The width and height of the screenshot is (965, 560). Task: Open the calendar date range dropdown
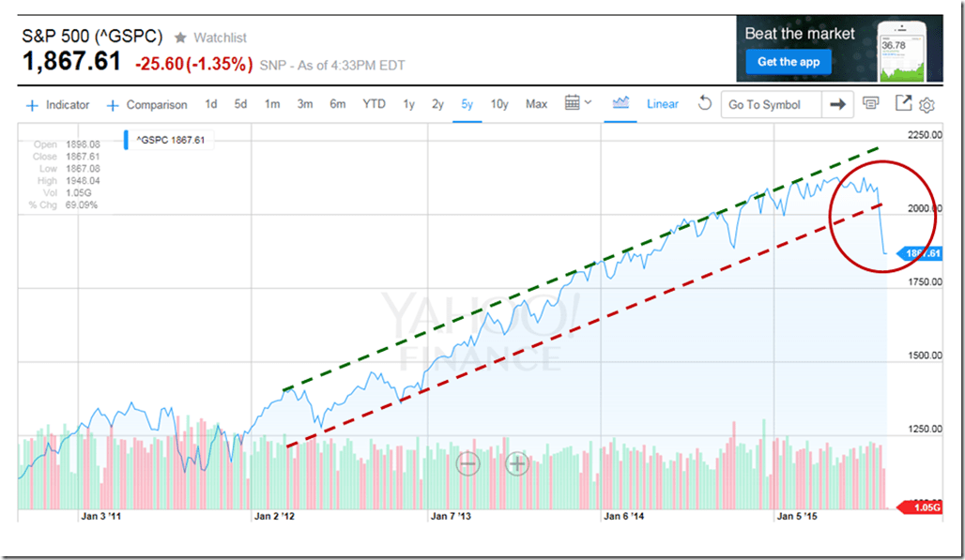tap(578, 103)
